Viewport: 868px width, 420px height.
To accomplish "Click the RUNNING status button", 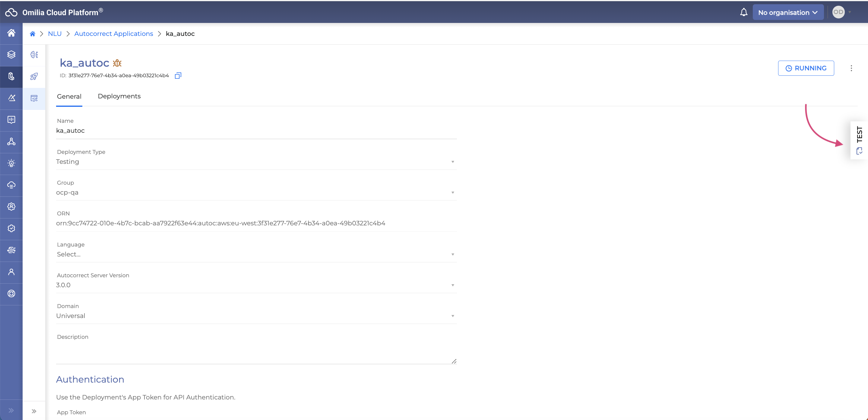I will pos(806,68).
